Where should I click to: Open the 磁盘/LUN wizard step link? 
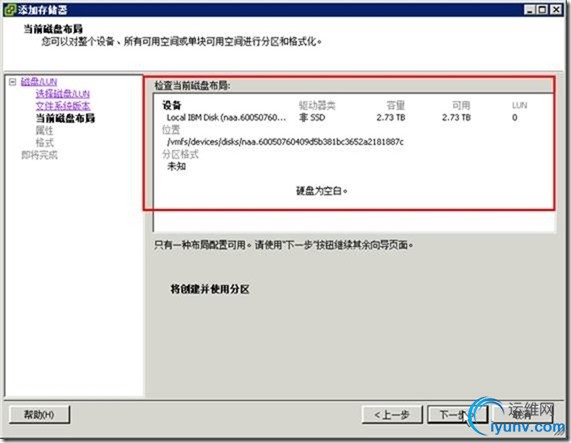(x=39, y=82)
